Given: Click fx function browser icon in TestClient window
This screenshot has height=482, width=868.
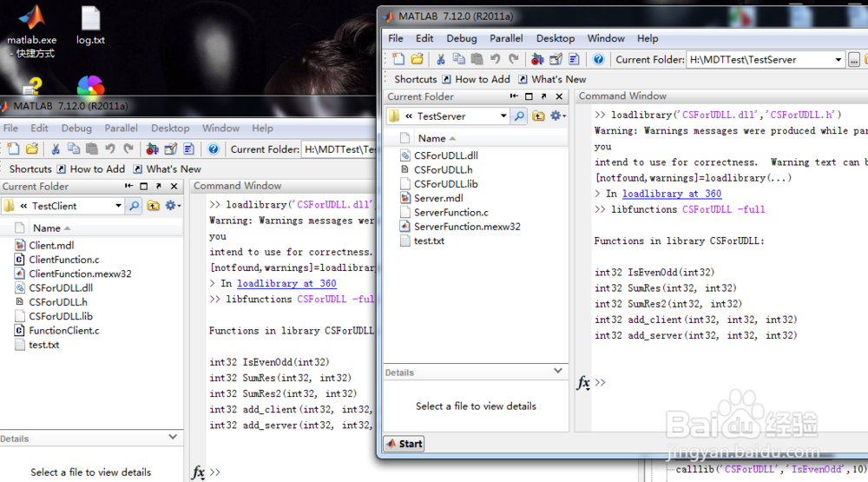Looking at the screenshot, I should (198, 472).
